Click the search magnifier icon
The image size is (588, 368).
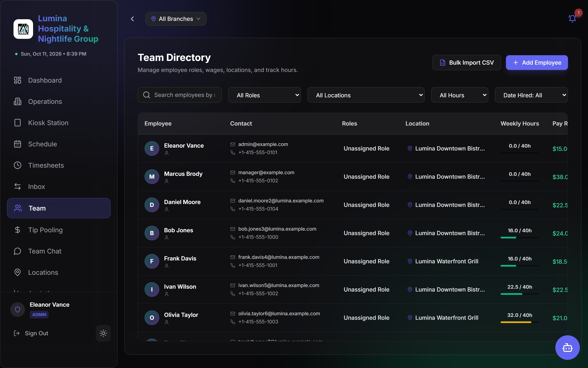147,95
